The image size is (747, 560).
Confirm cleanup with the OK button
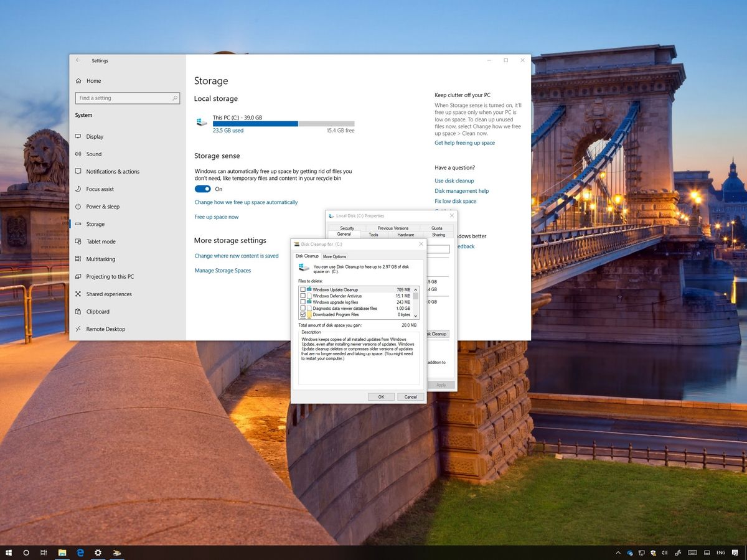[x=381, y=396]
